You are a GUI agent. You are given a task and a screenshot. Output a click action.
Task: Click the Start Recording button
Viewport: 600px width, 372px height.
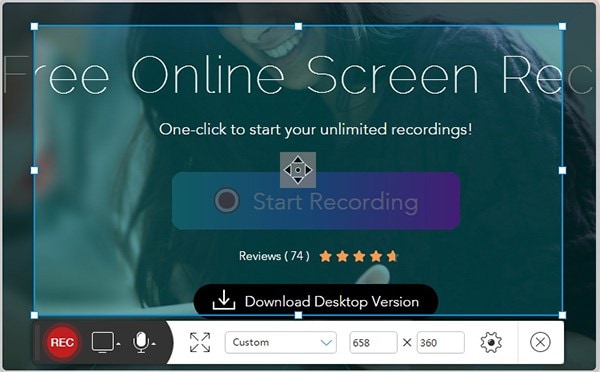click(316, 201)
